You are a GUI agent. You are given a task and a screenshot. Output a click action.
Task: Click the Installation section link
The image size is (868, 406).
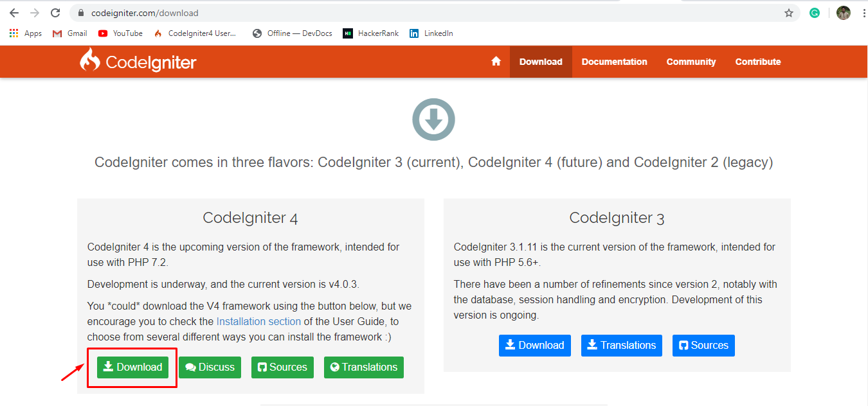(x=258, y=321)
